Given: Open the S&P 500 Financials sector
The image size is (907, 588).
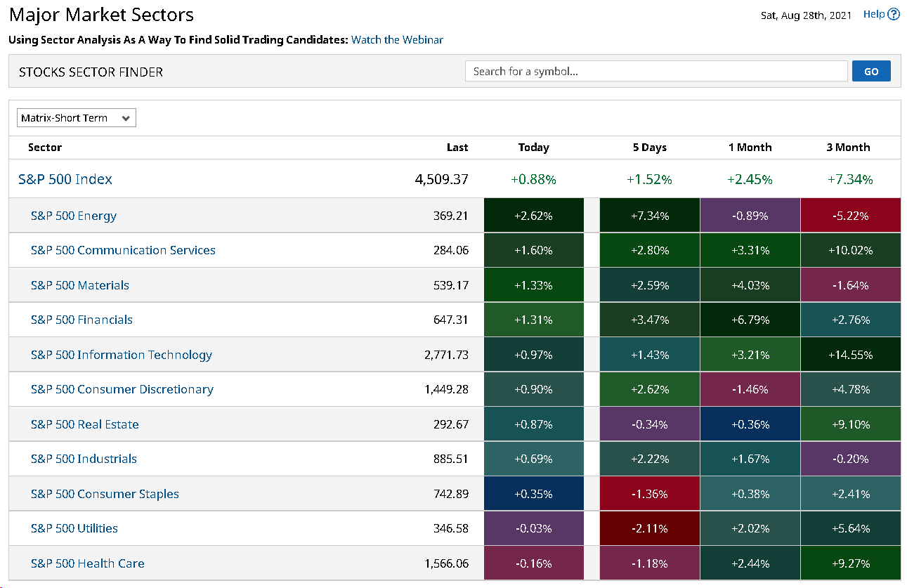Looking at the screenshot, I should click(x=81, y=320).
